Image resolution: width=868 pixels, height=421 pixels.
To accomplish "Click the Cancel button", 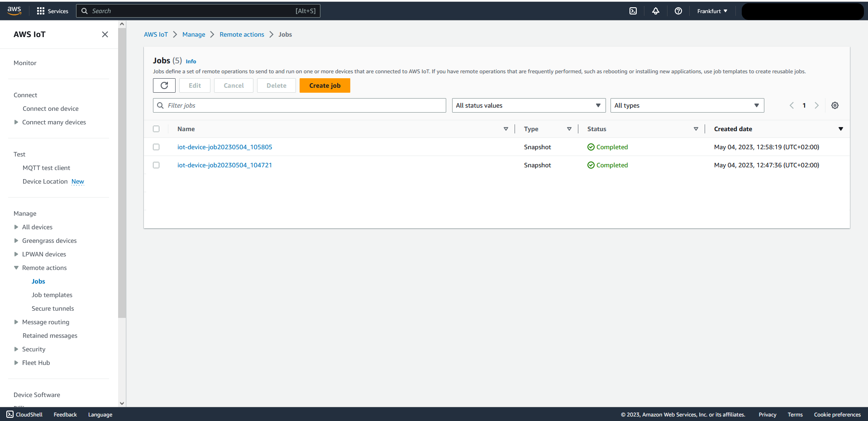I will click(234, 85).
